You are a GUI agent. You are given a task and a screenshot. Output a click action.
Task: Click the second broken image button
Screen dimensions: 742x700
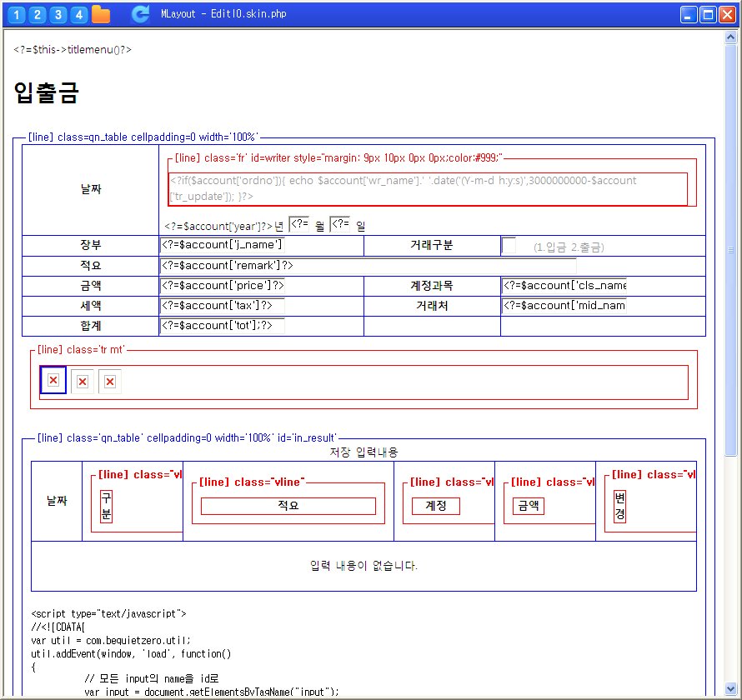pos(82,382)
